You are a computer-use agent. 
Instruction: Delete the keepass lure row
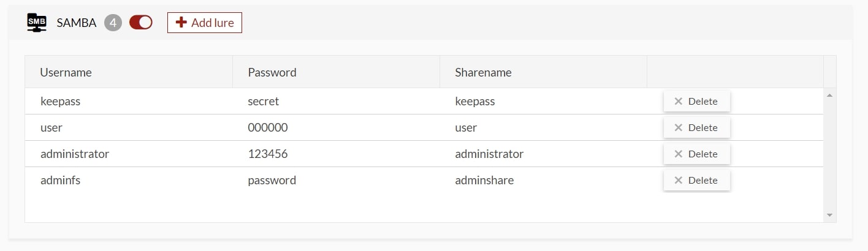696,102
